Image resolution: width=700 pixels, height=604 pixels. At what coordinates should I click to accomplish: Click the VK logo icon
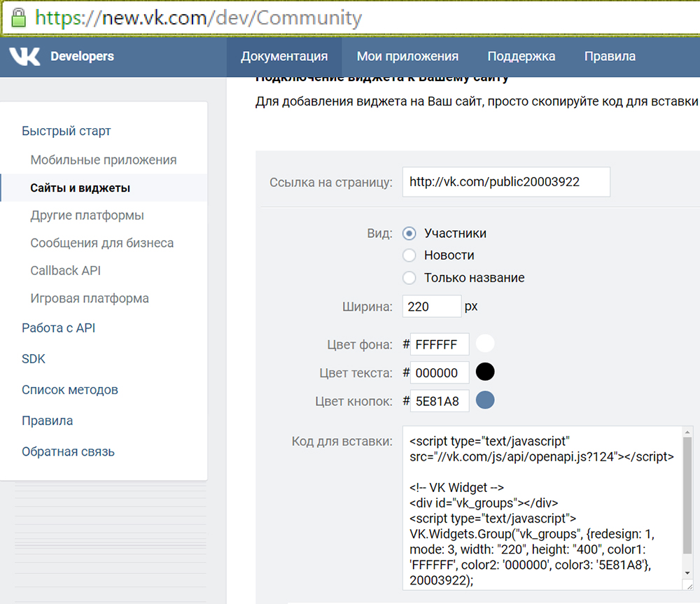point(24,57)
